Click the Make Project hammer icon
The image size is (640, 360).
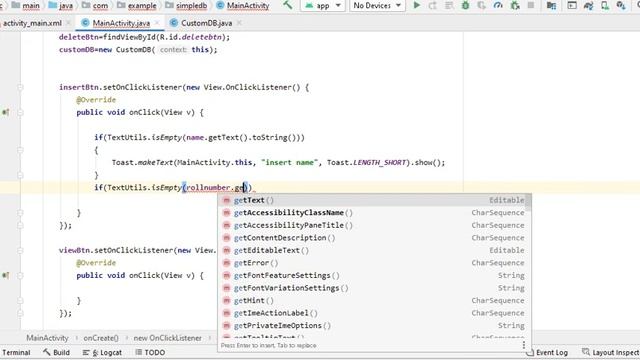[x=287, y=5]
